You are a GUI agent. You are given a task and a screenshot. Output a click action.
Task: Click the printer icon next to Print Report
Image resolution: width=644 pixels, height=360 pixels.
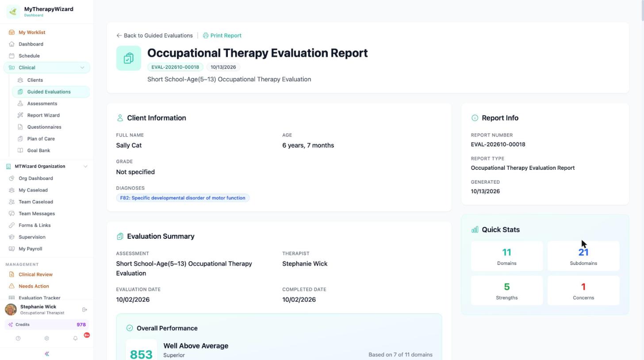coord(206,35)
